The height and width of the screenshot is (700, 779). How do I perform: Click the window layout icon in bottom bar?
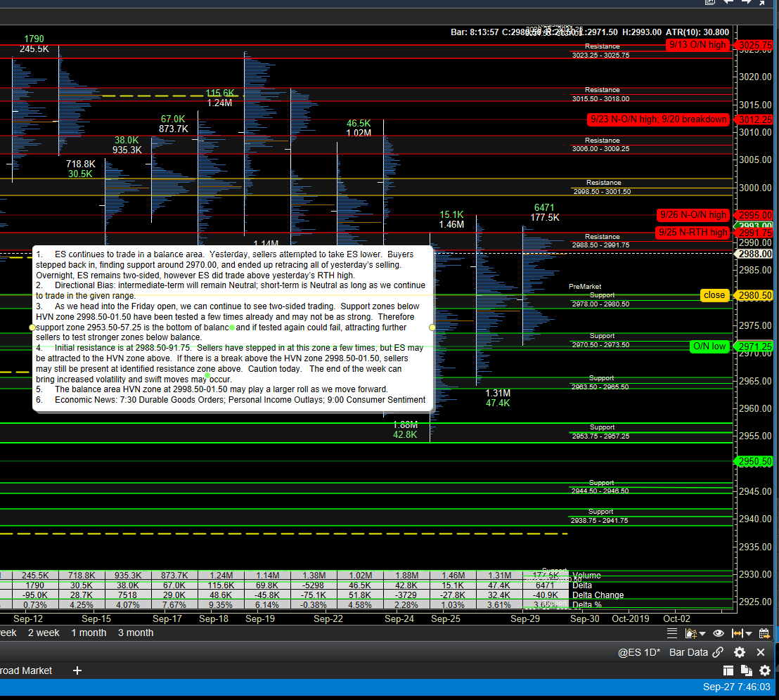coord(728,670)
